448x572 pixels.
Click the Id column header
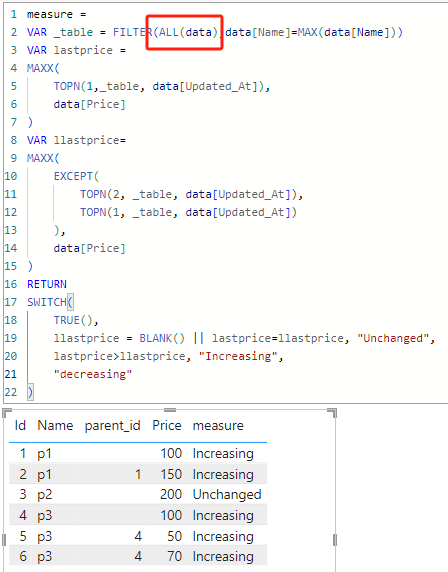click(20, 425)
